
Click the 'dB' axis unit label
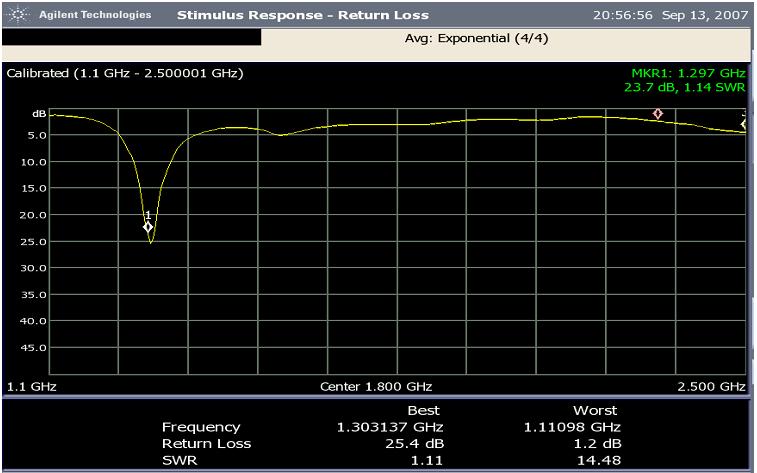[39, 114]
